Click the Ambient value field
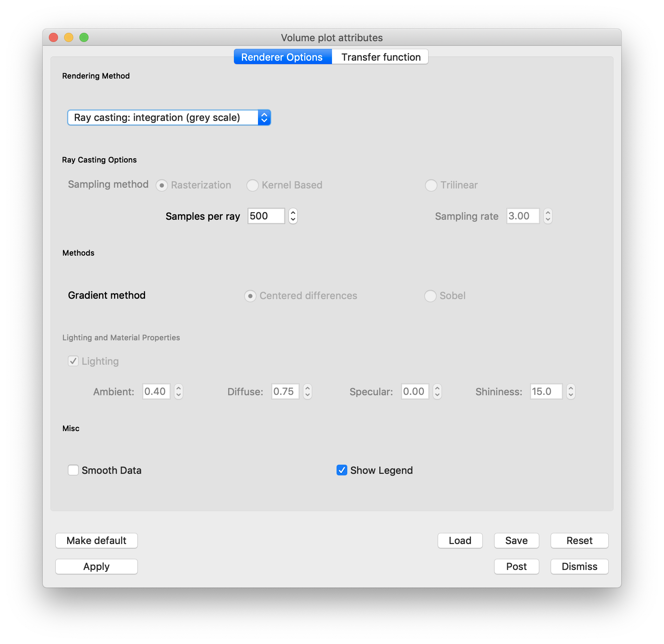The image size is (664, 644). point(156,391)
